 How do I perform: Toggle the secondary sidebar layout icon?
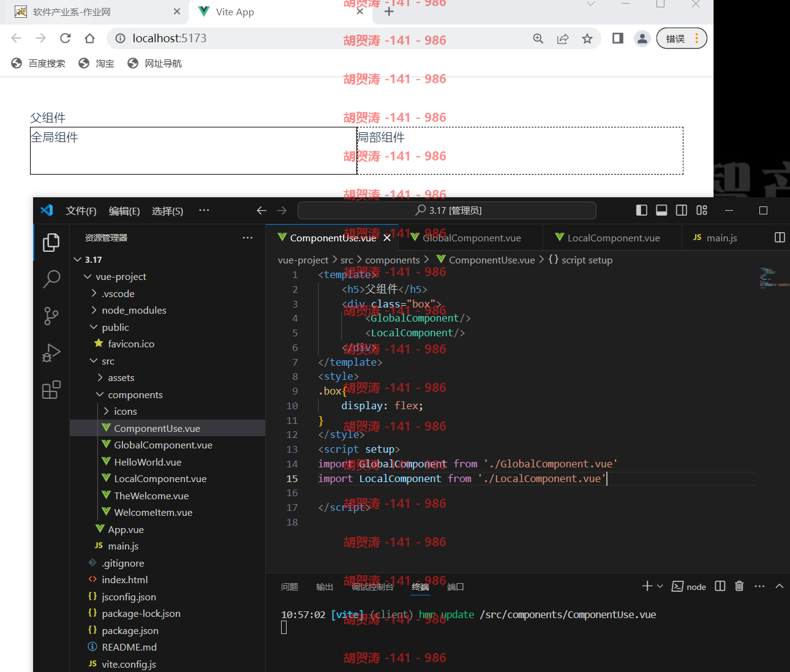[x=682, y=210]
